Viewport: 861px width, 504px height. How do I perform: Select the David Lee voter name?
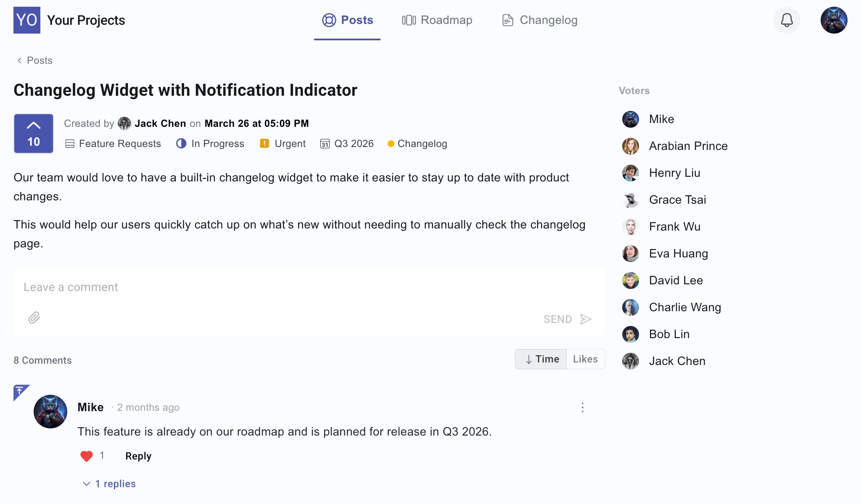(x=676, y=281)
